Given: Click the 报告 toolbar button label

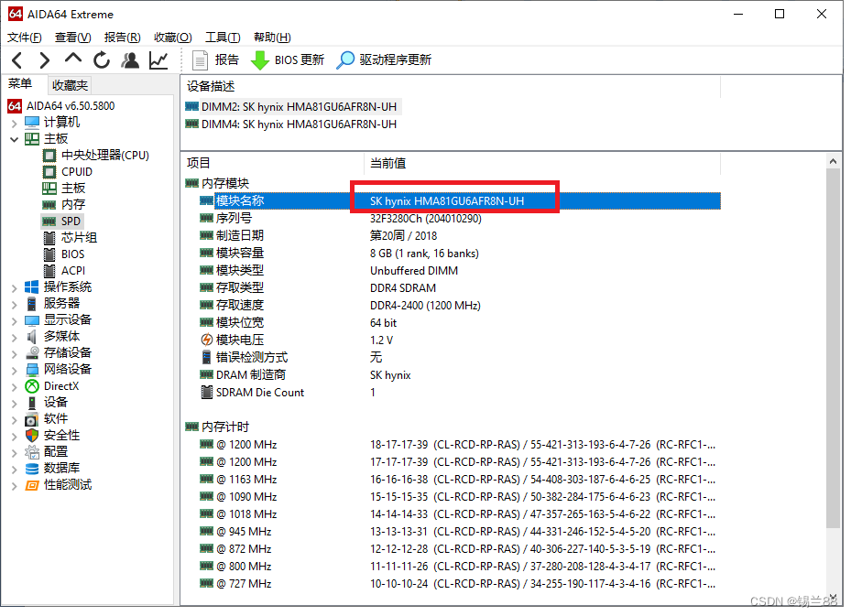Looking at the screenshot, I should 227,59.
